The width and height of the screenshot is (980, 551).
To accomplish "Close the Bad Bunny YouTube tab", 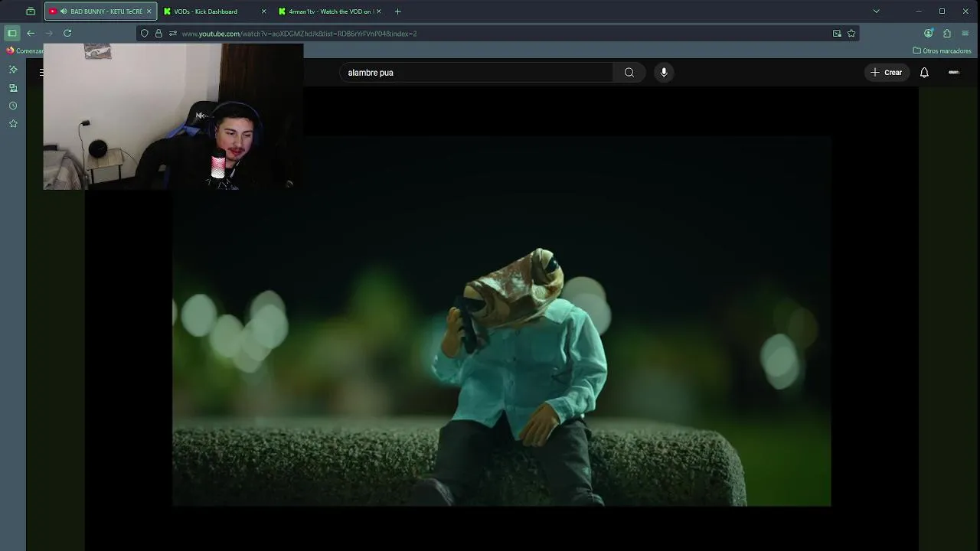I will coord(149,11).
